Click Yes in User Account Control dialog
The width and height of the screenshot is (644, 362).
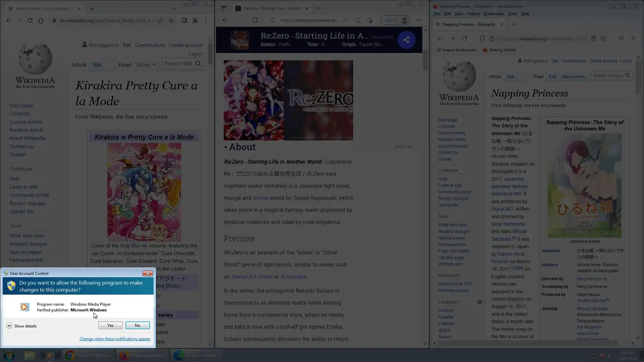click(110, 325)
